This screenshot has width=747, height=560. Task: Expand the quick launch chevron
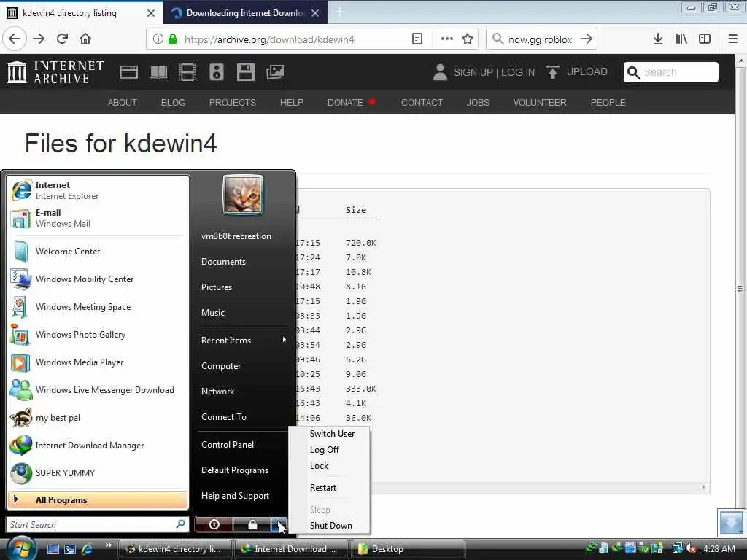(x=108, y=545)
